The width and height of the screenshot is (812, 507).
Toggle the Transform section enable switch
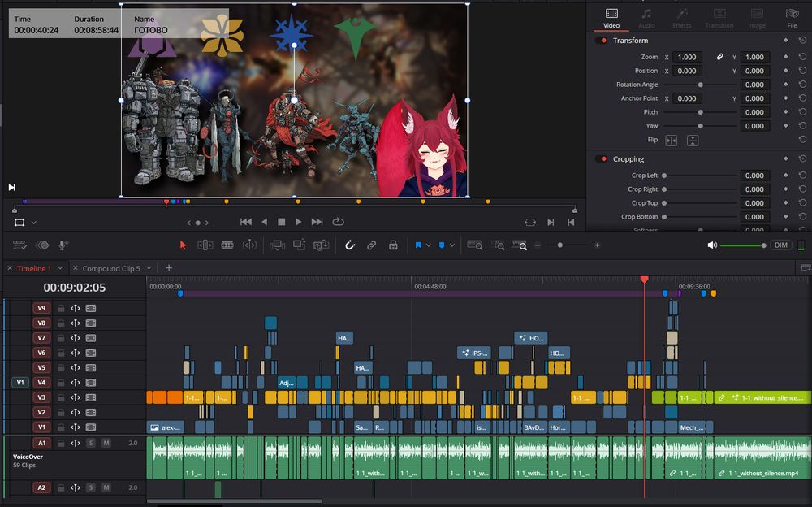(x=601, y=41)
